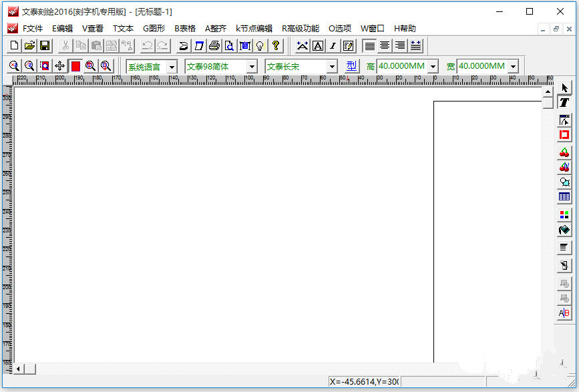Click the cutting output plotter icon
This screenshot has height=392, width=579.
coord(183,46)
